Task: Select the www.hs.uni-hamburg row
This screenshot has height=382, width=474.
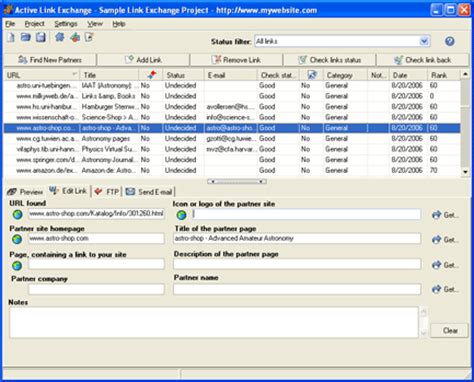Action: point(232,107)
